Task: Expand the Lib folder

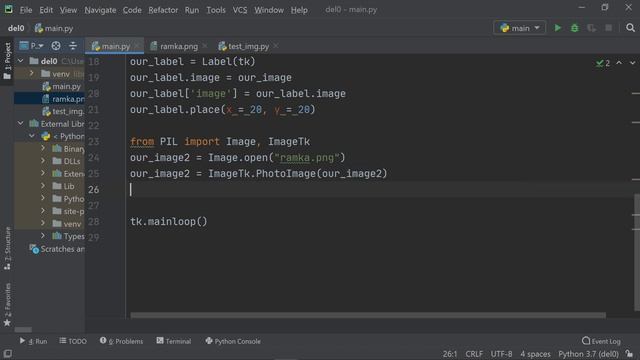Action: coord(43,186)
